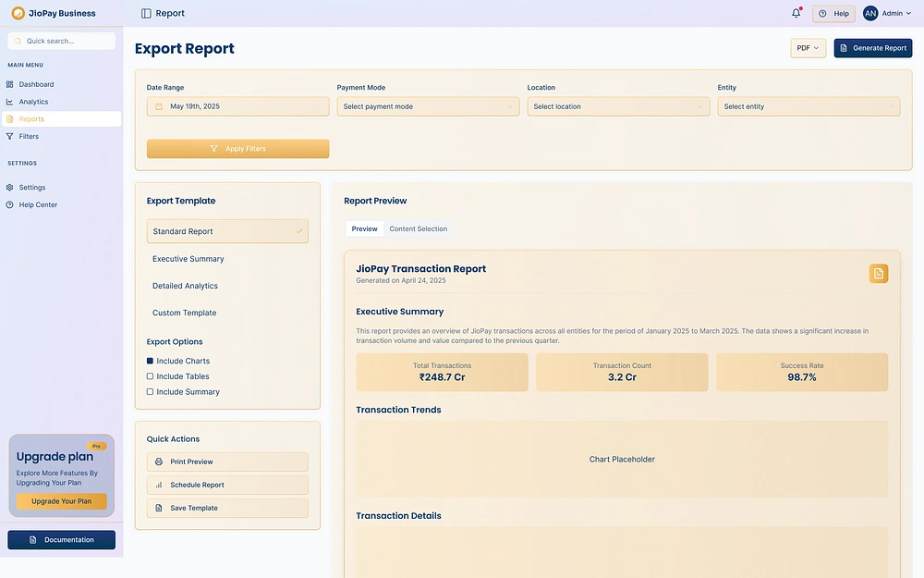This screenshot has height=578, width=924.
Task: Click the "Transaction Trends" heading
Action: click(x=398, y=410)
